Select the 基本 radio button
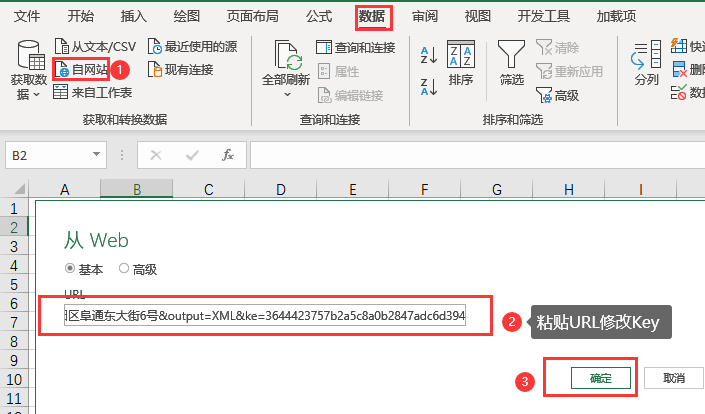Image resolution: width=705 pixels, height=414 pixels. 70,268
